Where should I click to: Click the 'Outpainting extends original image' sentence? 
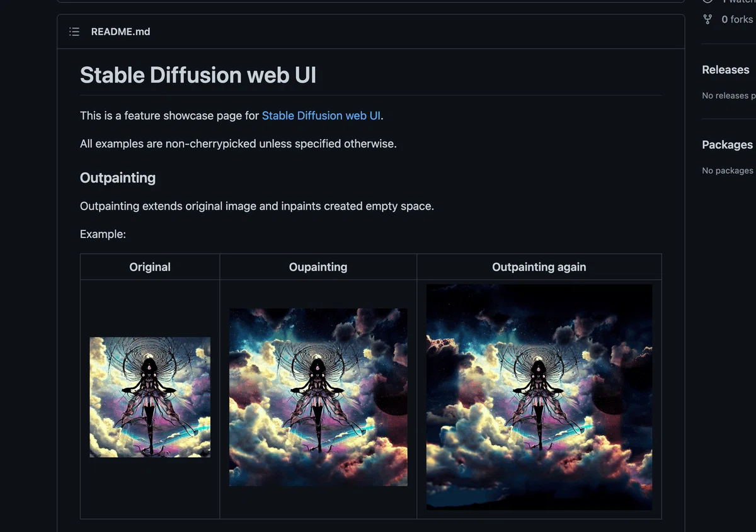(257, 207)
